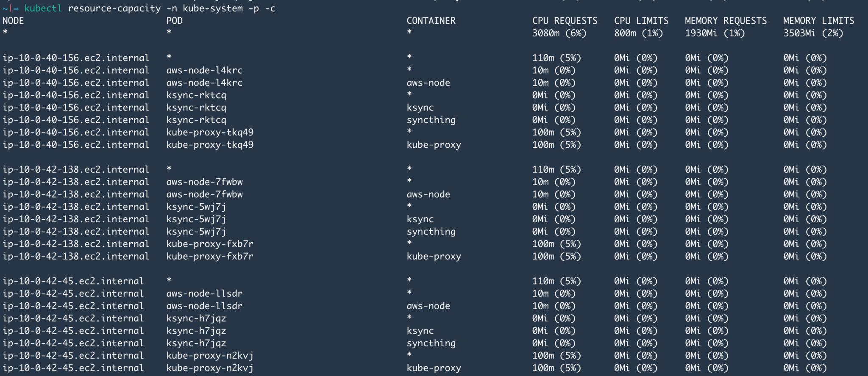This screenshot has height=376, width=868.
Task: Click the syncthing container of ksync-rktcq
Action: [431, 120]
